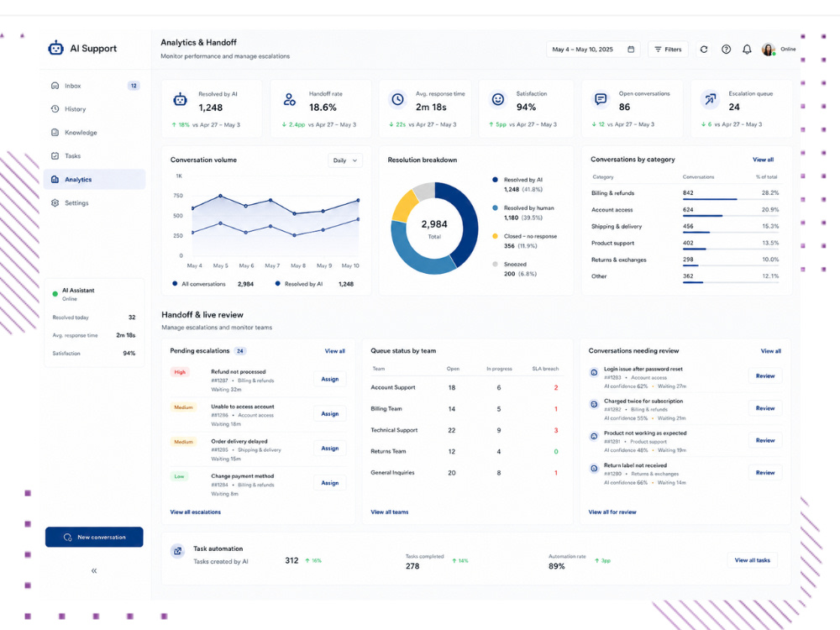Image resolution: width=840 pixels, height=630 pixels.
Task: Select the Analytics sidebar item
Action: tap(94, 180)
